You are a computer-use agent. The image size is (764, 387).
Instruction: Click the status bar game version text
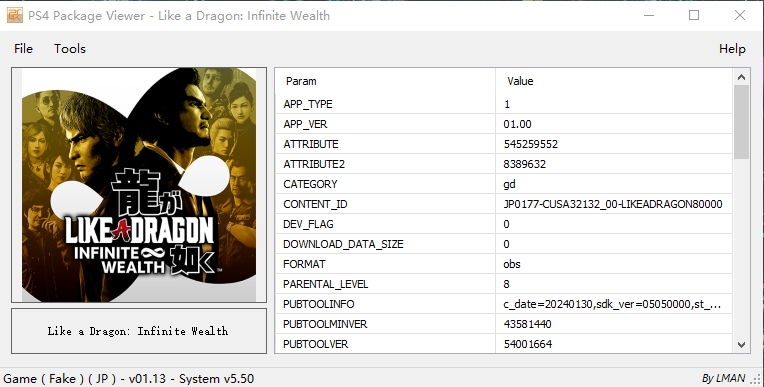pos(129,379)
